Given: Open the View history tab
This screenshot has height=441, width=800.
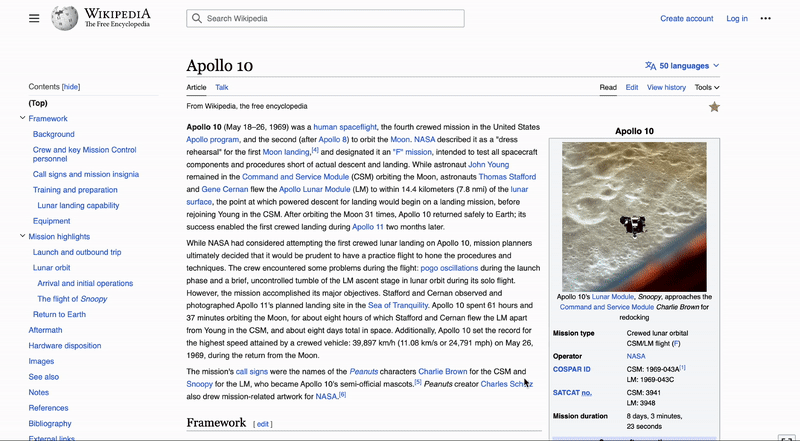Looking at the screenshot, I should pyautogui.click(x=666, y=87).
